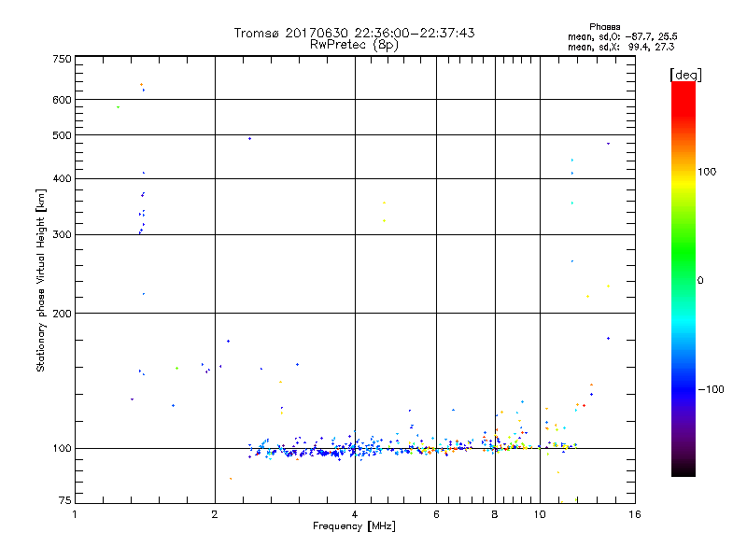The image size is (747, 560).
Task: Select the mean, sd,X statistics line
Action: click(x=622, y=46)
